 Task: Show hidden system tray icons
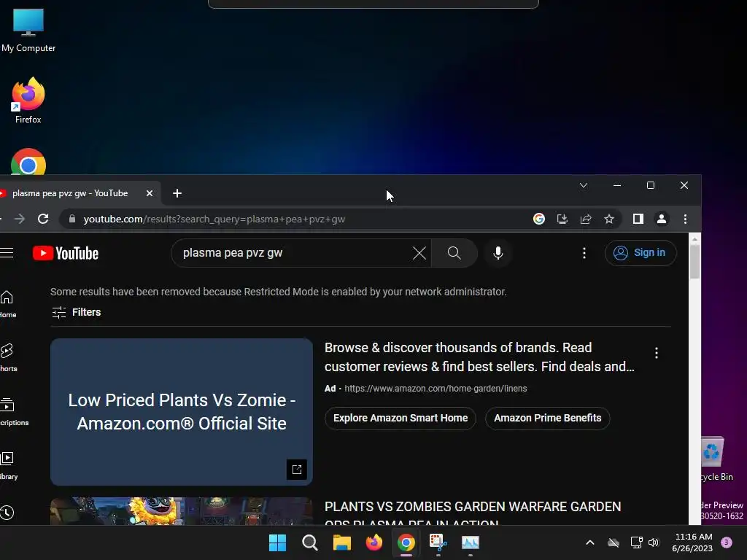[x=589, y=542]
